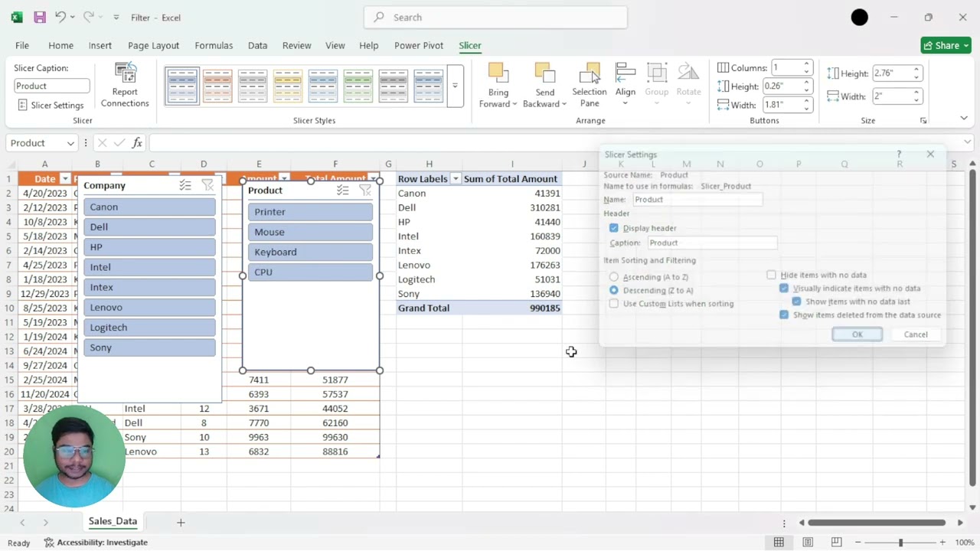The image size is (980, 551).
Task: Click the Columns value field
Action: pos(786,68)
